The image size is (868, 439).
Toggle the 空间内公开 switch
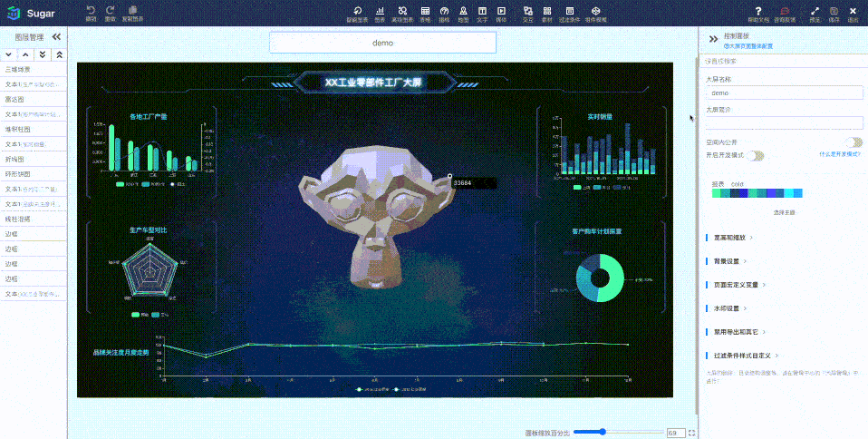[854, 142]
